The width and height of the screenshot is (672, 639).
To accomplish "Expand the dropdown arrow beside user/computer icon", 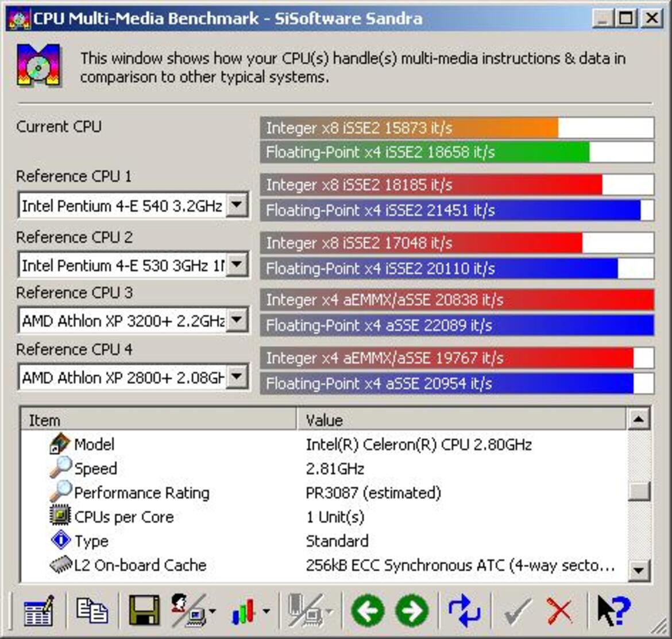I will tap(213, 611).
